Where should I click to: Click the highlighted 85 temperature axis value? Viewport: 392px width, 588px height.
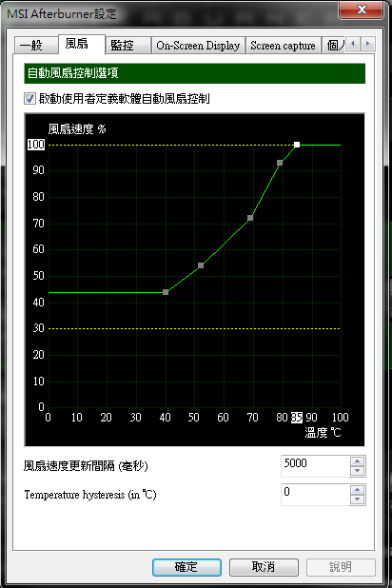(297, 418)
